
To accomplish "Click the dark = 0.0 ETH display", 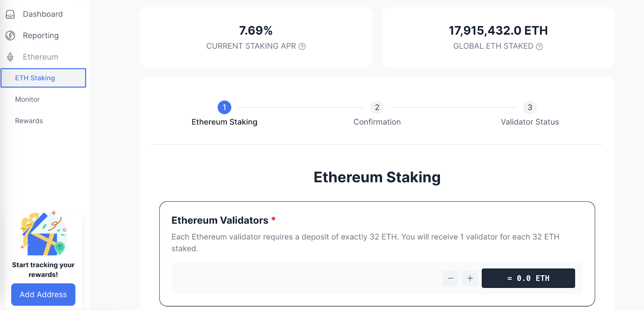I will pyautogui.click(x=528, y=278).
